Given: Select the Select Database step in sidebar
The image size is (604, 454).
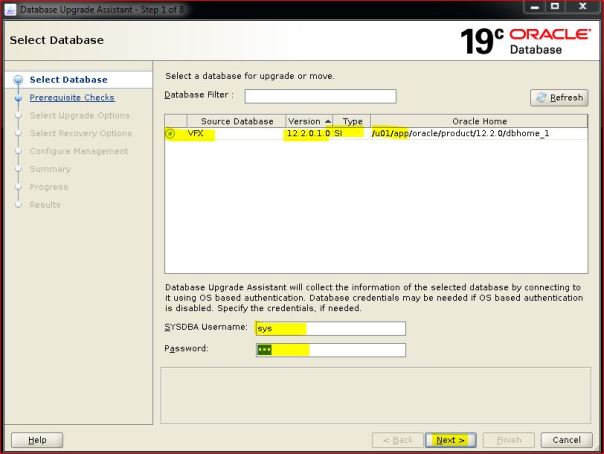Looking at the screenshot, I should point(68,80).
